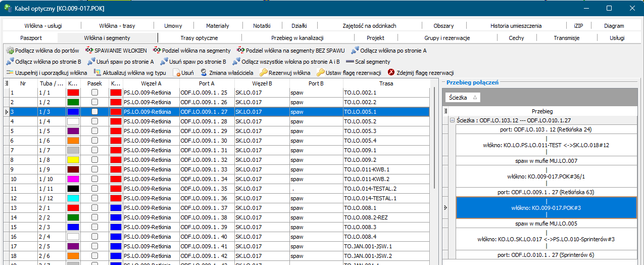Click the Odłącz włókna po stronie A icon
The height and width of the screenshot is (265, 644).
pos(355,51)
